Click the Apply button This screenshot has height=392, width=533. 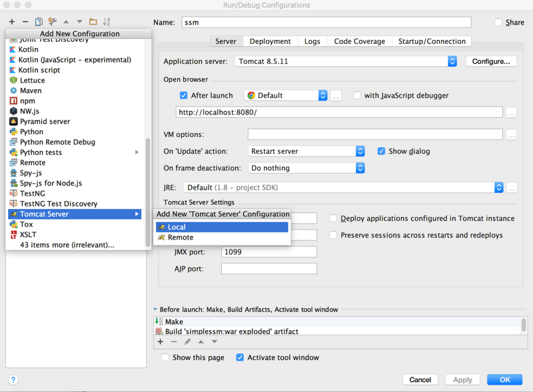pos(462,380)
